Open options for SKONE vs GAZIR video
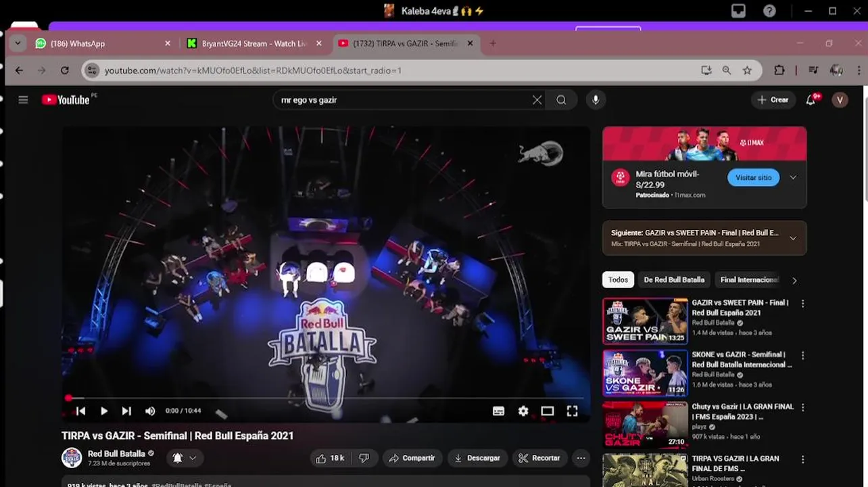 tap(803, 356)
